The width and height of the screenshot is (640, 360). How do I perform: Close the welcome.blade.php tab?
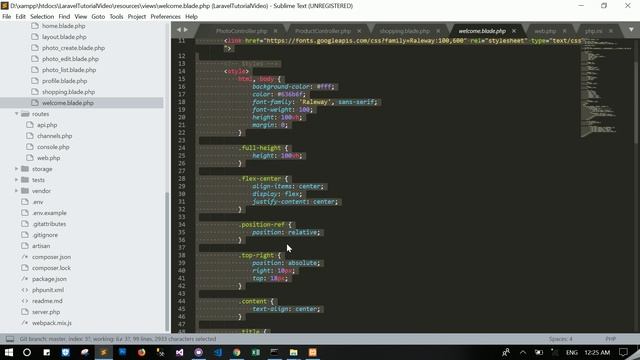coord(514,31)
